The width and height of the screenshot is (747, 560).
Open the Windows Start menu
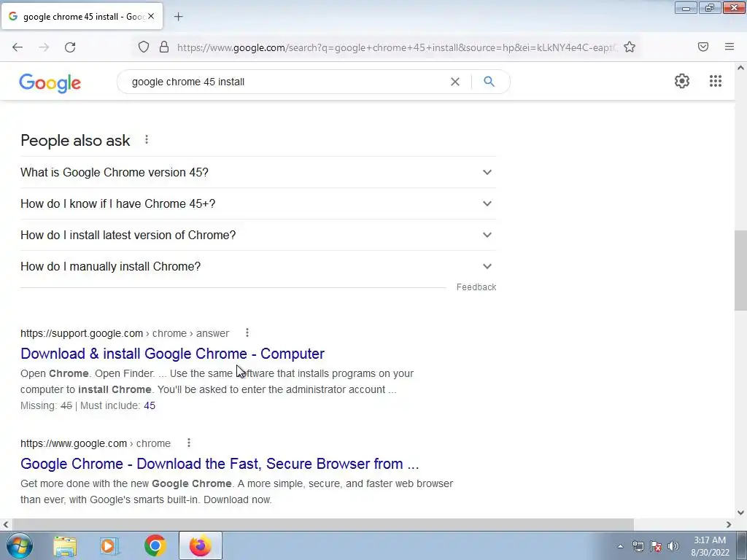point(18,545)
